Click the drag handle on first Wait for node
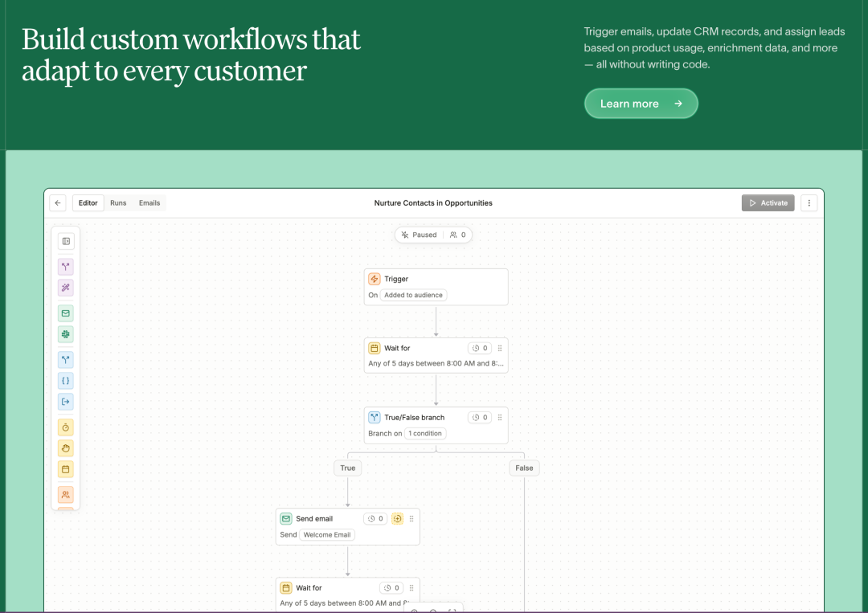The height and width of the screenshot is (613, 868). [x=500, y=348]
